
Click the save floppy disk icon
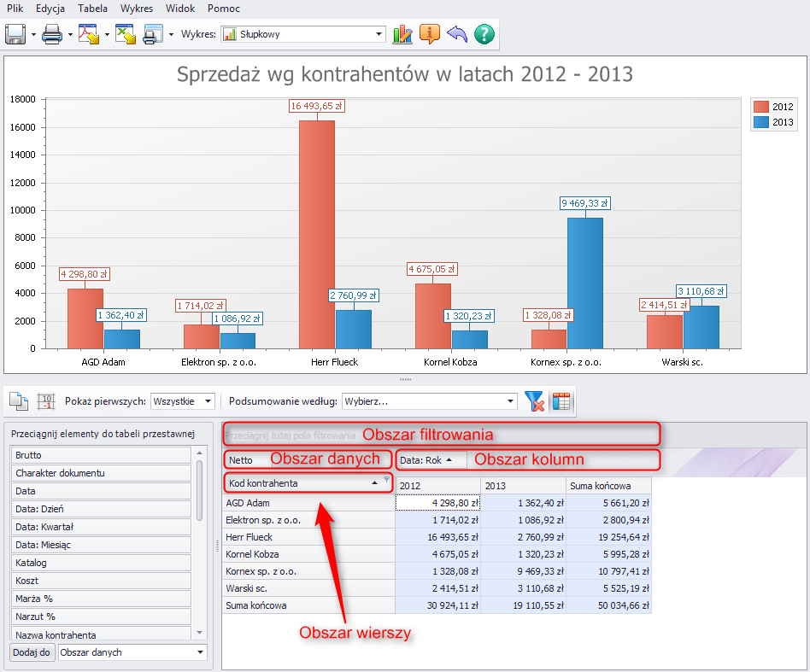tap(15, 34)
